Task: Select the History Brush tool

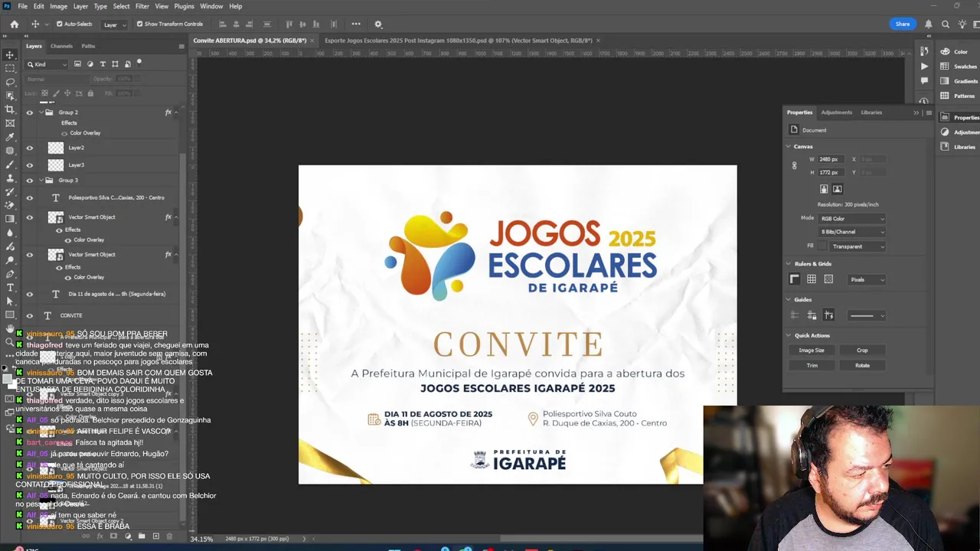Action: [x=10, y=192]
